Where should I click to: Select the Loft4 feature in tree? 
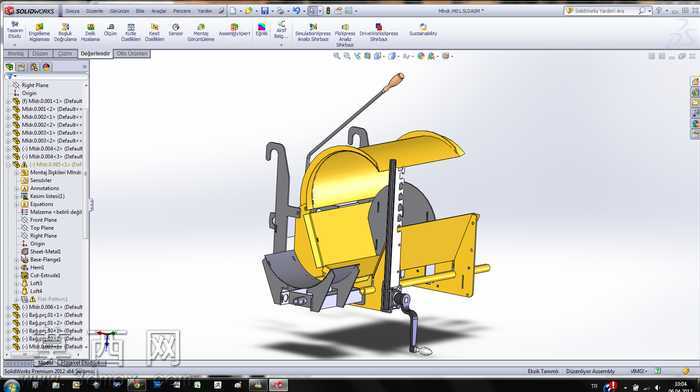pyautogui.click(x=36, y=291)
